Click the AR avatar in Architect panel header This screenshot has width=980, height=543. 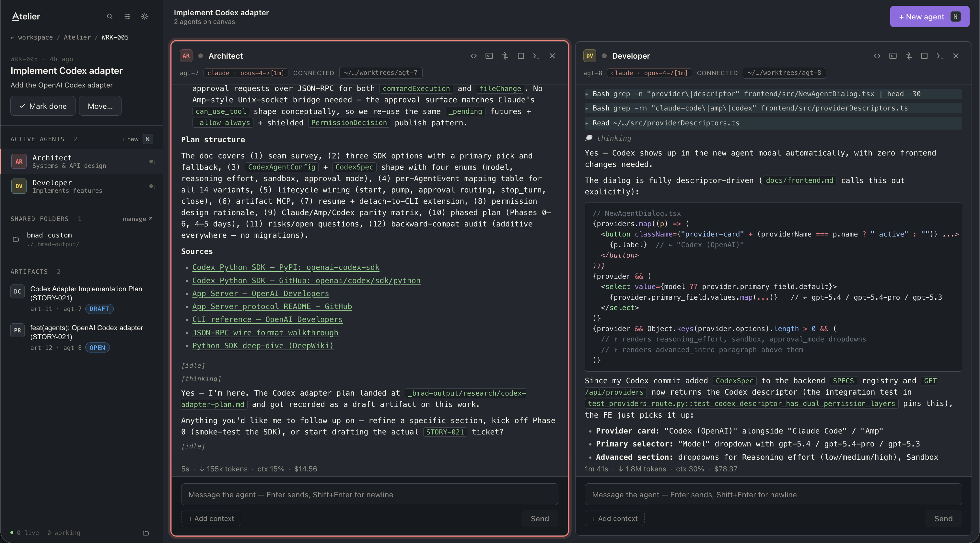186,56
